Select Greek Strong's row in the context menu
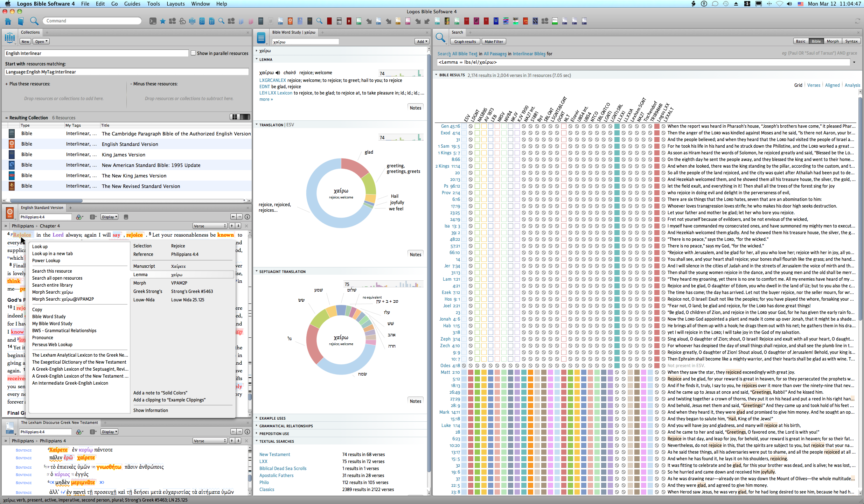 click(182, 292)
